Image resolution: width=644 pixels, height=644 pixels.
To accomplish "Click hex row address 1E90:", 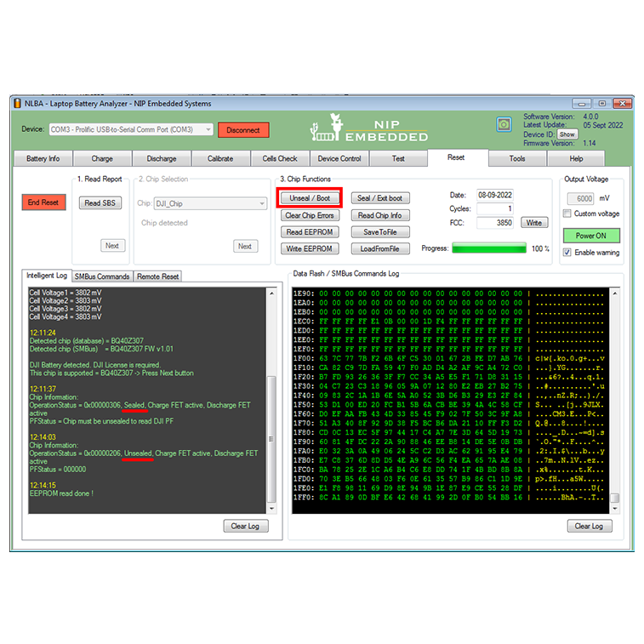I will click(304, 294).
